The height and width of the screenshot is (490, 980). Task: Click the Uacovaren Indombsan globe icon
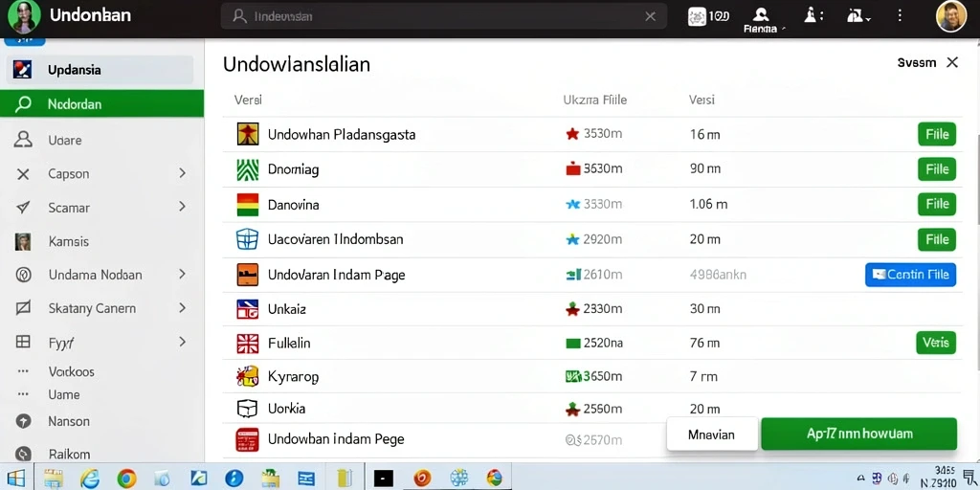coord(248,238)
